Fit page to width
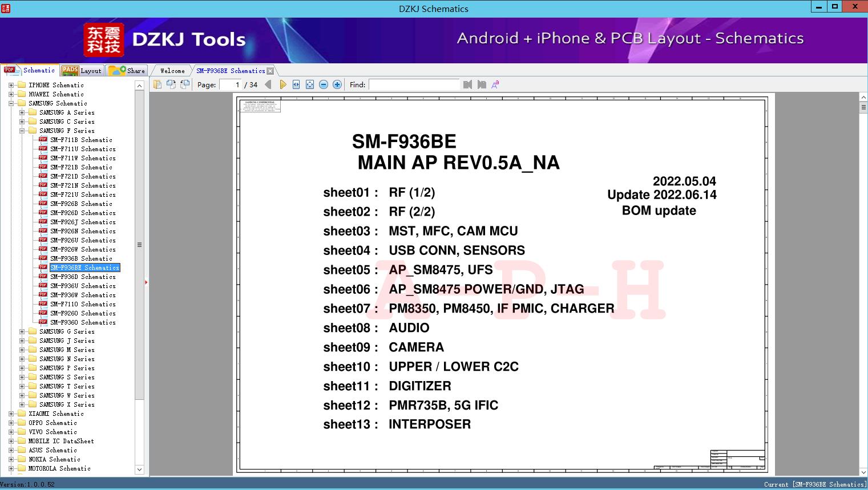 pos(296,84)
